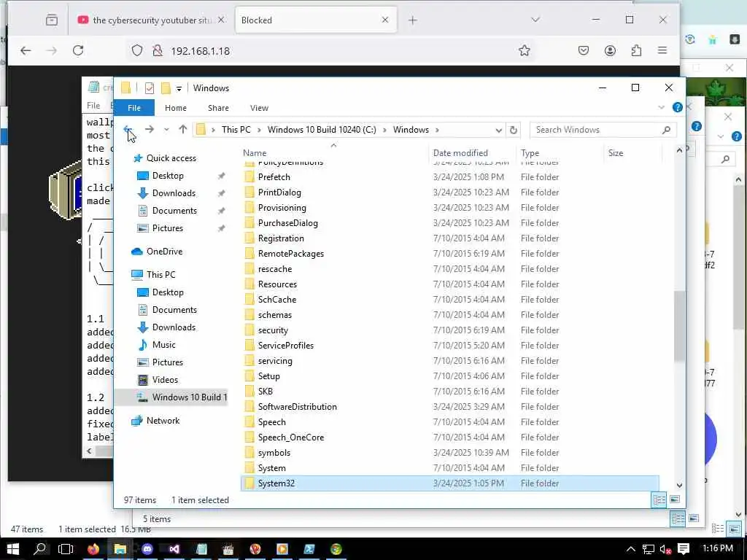The height and width of the screenshot is (560, 747).
Task: Open Windows Start button
Action: [13, 549]
